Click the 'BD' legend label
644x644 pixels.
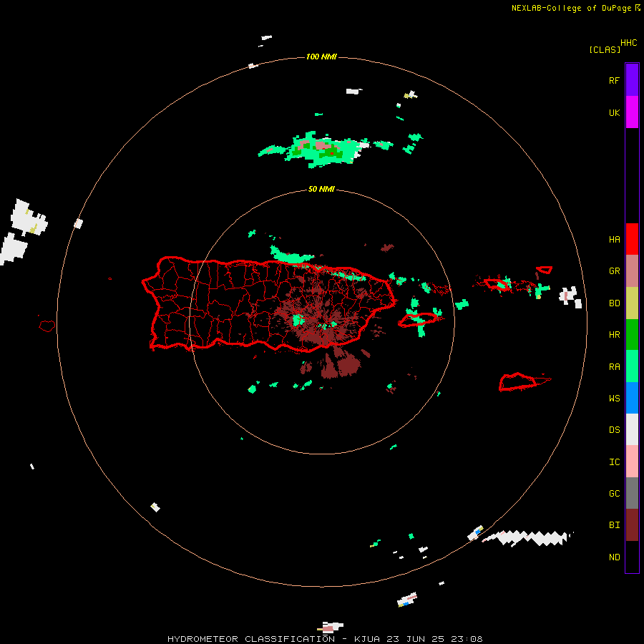pos(614,303)
